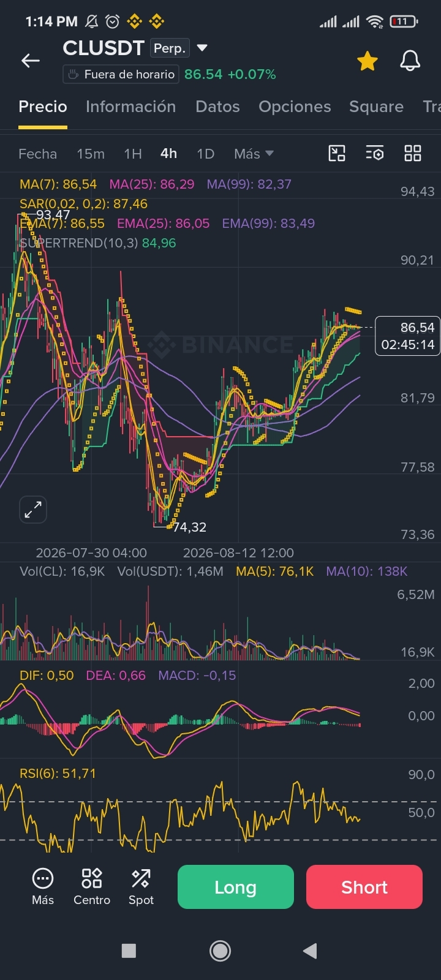Expand the CLUSDT pair selector arrow
441x980 pixels.
pos(202,48)
